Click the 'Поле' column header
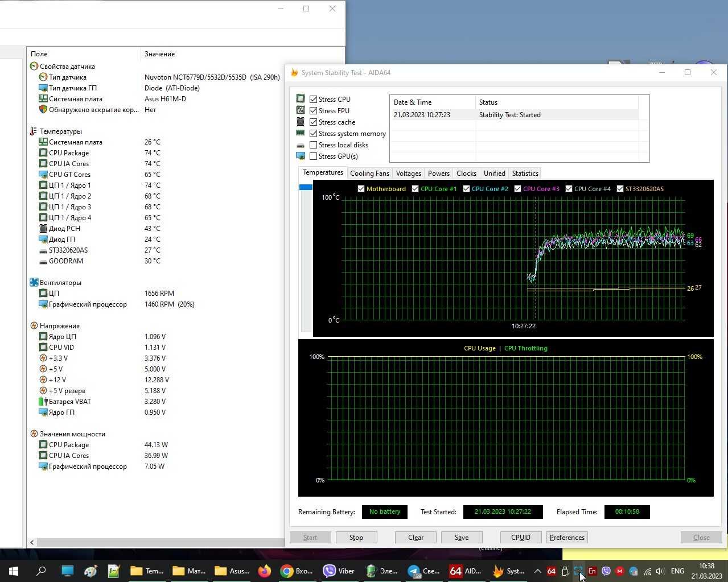 [84, 54]
